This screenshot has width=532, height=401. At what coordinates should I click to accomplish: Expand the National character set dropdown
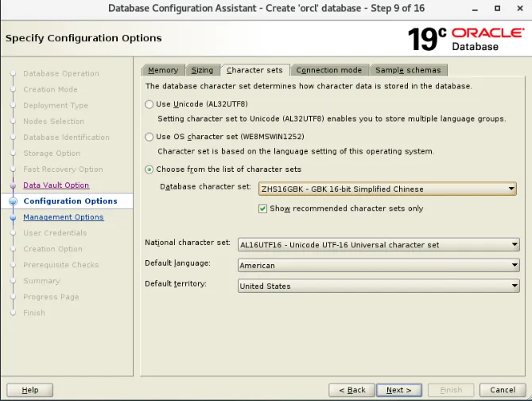tap(379, 245)
